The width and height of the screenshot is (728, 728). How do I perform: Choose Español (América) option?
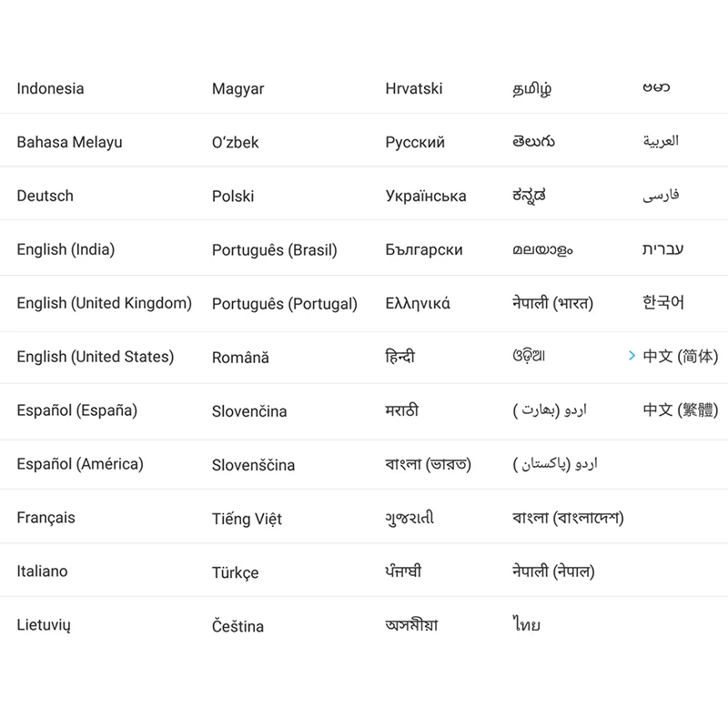point(80,464)
